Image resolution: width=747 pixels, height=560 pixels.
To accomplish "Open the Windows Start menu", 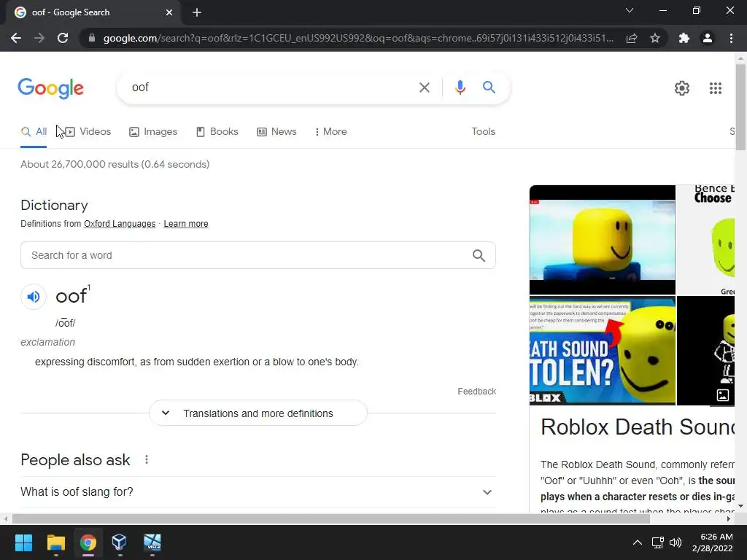I will (x=23, y=542).
